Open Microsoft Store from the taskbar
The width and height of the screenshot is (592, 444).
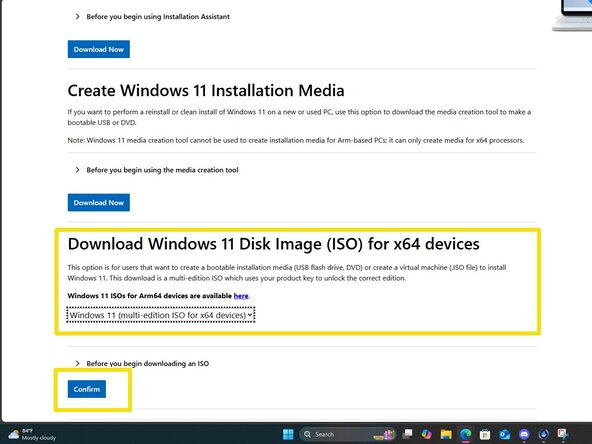[x=485, y=434]
